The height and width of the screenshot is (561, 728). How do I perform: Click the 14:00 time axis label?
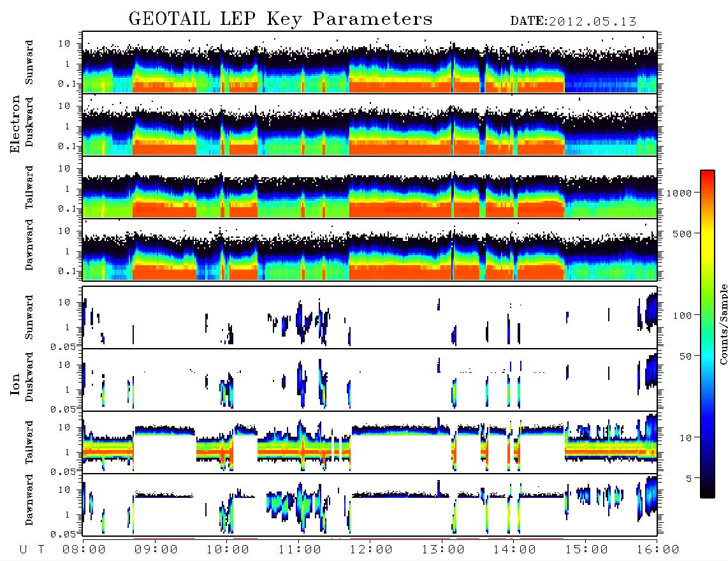[514, 550]
